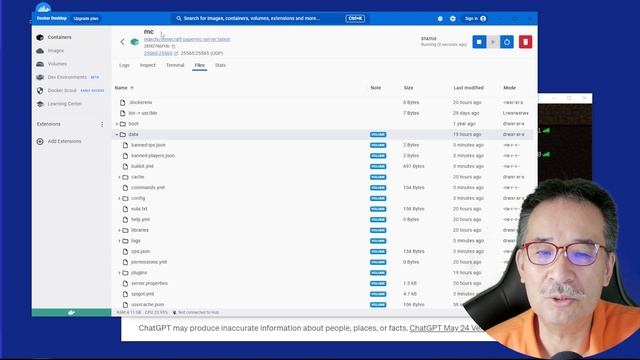
Task: Expand the libraries folder
Action: (120, 230)
